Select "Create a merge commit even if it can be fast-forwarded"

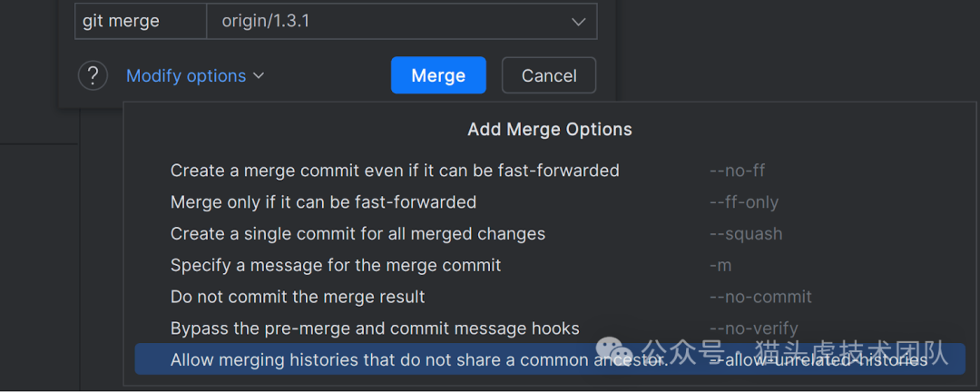pos(395,171)
